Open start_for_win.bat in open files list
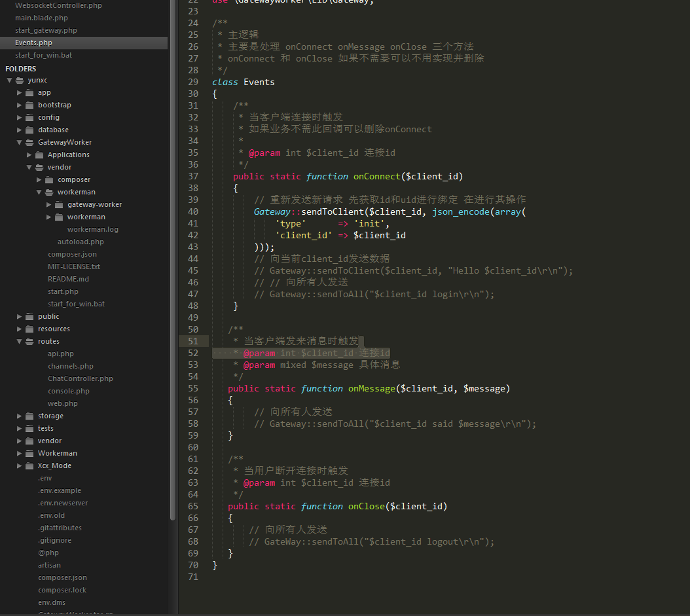The height and width of the screenshot is (616, 690). 44,55
